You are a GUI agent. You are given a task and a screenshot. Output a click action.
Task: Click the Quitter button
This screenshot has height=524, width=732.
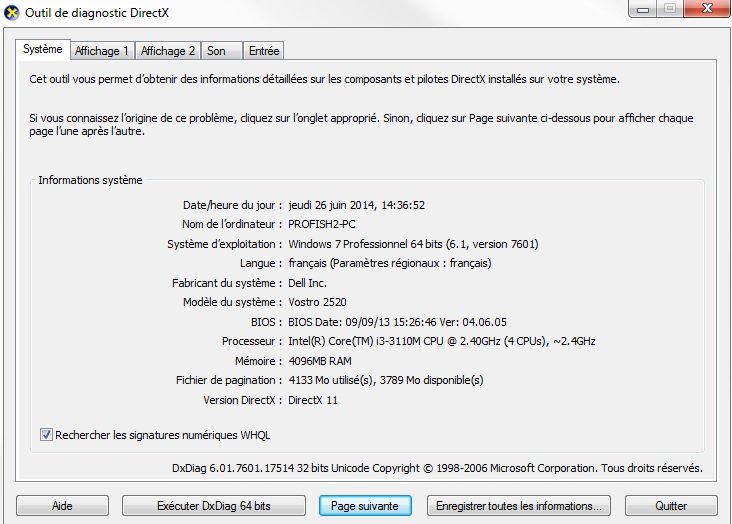[671, 506]
